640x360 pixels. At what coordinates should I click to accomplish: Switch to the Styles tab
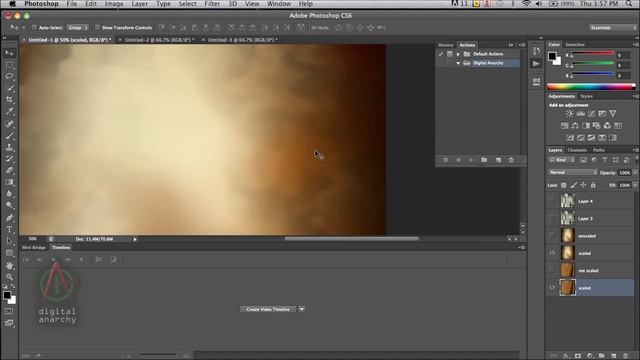pyautogui.click(x=587, y=96)
